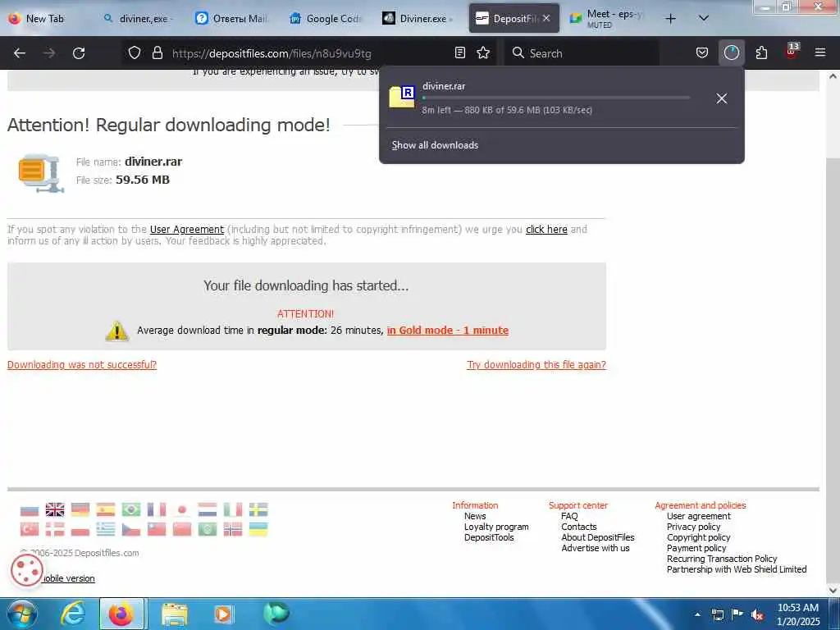840x630 pixels.
Task: Open the DepositTools footer link
Action: point(489,537)
